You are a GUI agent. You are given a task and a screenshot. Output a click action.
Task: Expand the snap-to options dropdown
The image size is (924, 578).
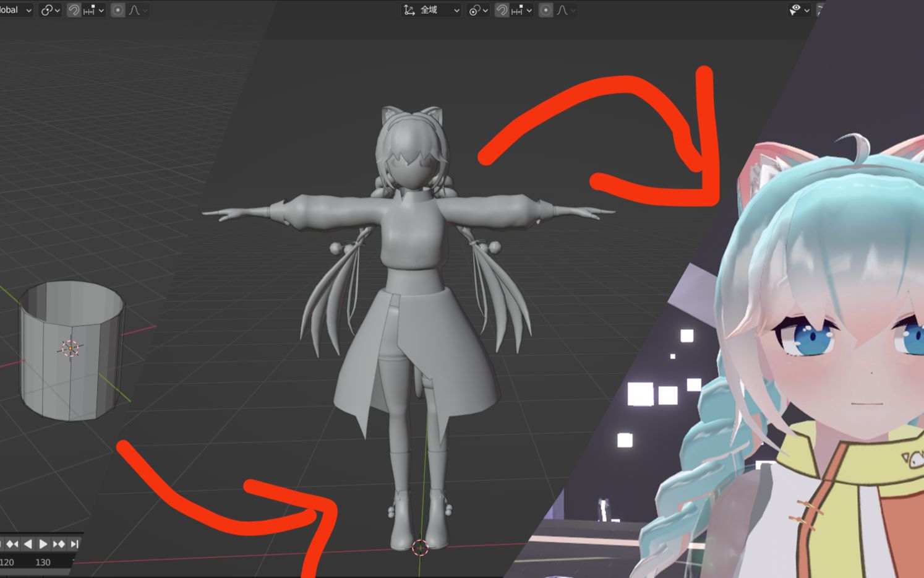[x=101, y=10]
